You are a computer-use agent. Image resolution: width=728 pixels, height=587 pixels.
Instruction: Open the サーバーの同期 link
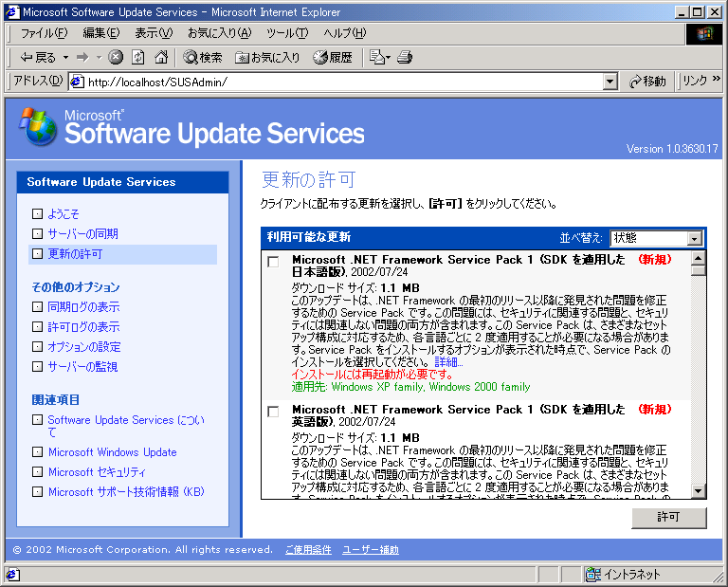[83, 234]
